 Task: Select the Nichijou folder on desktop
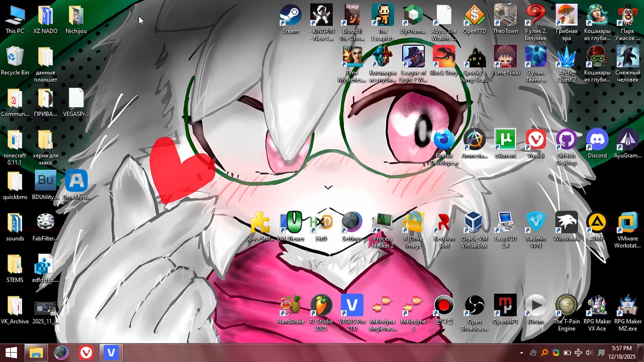(76, 16)
